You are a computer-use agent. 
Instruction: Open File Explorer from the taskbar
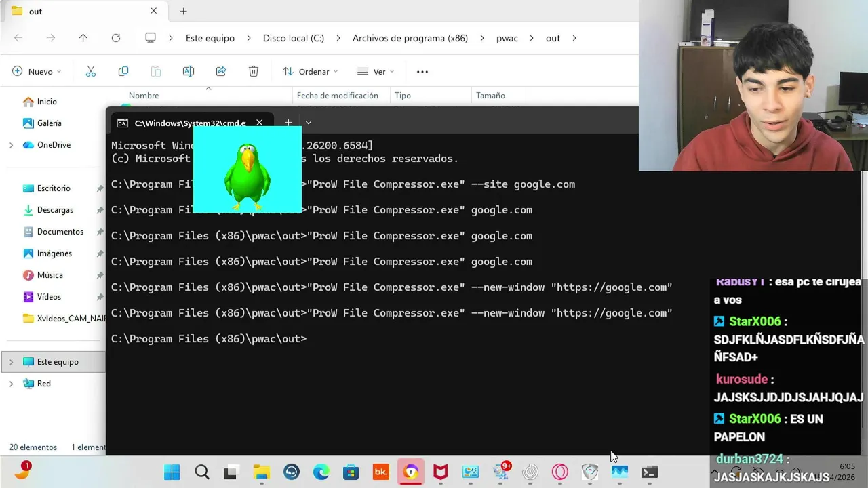(x=262, y=472)
